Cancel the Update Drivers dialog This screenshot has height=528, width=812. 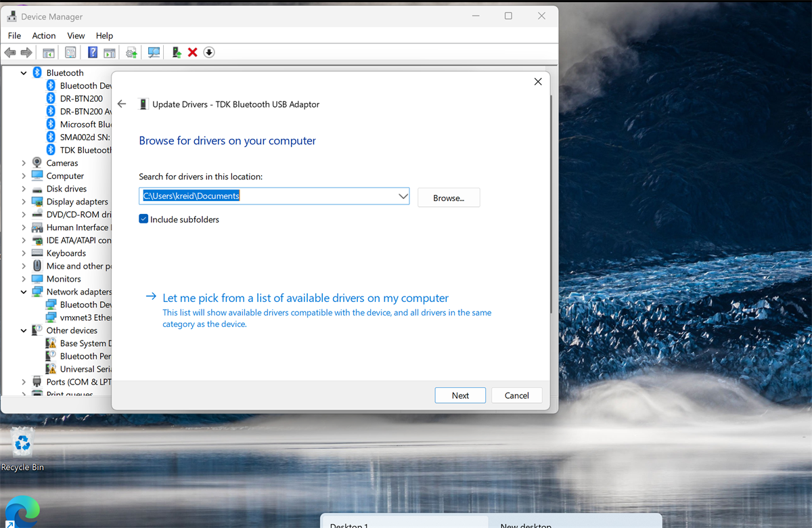[517, 395]
